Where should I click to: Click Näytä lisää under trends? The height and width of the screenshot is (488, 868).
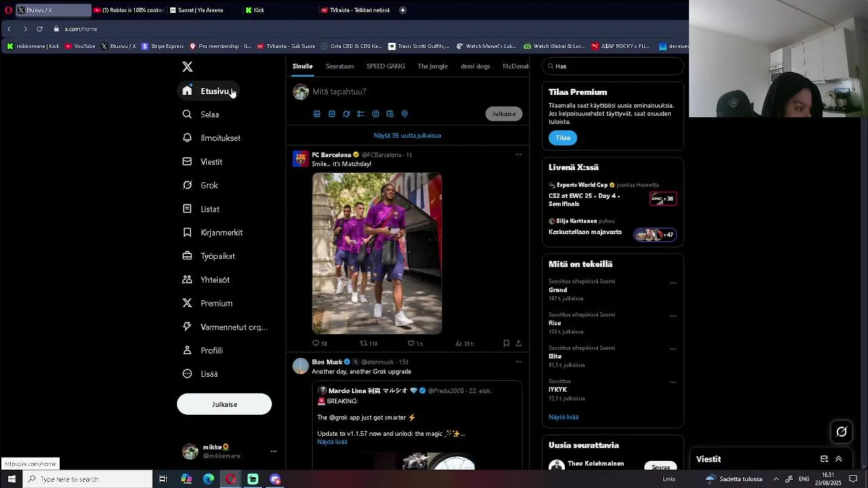564,418
